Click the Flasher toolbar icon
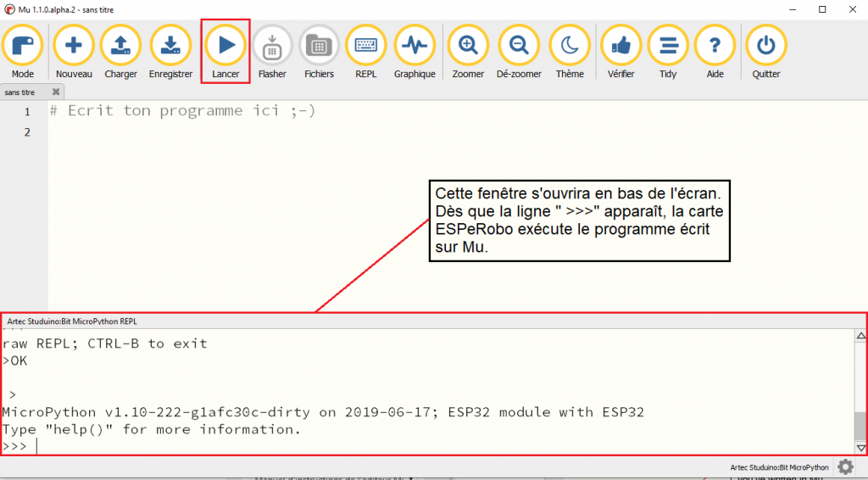The image size is (868, 480). [x=272, y=47]
